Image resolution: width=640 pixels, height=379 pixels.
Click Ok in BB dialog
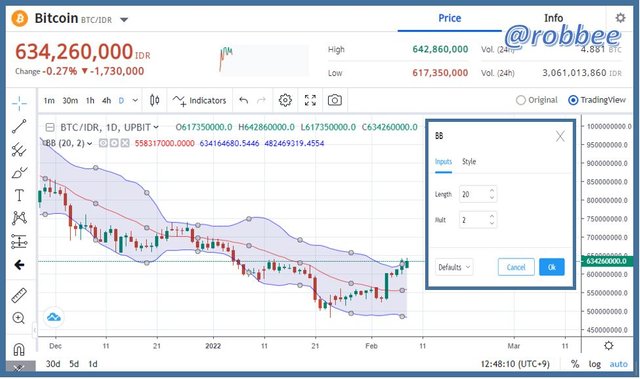[x=552, y=267]
